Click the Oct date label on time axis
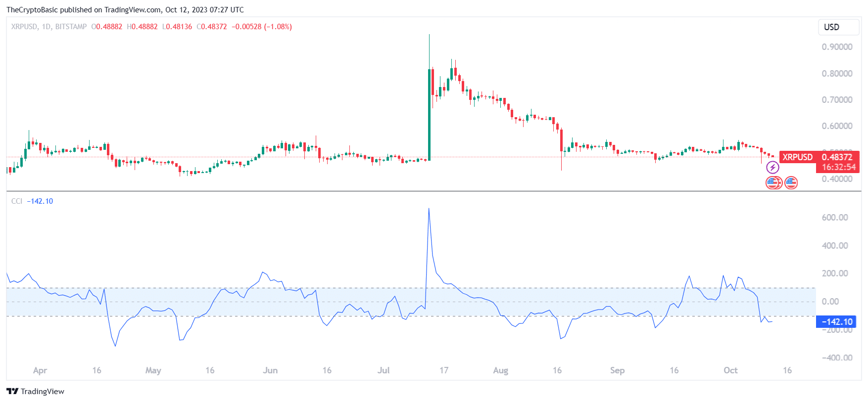Image resolution: width=868 pixels, height=402 pixels. pos(730,370)
